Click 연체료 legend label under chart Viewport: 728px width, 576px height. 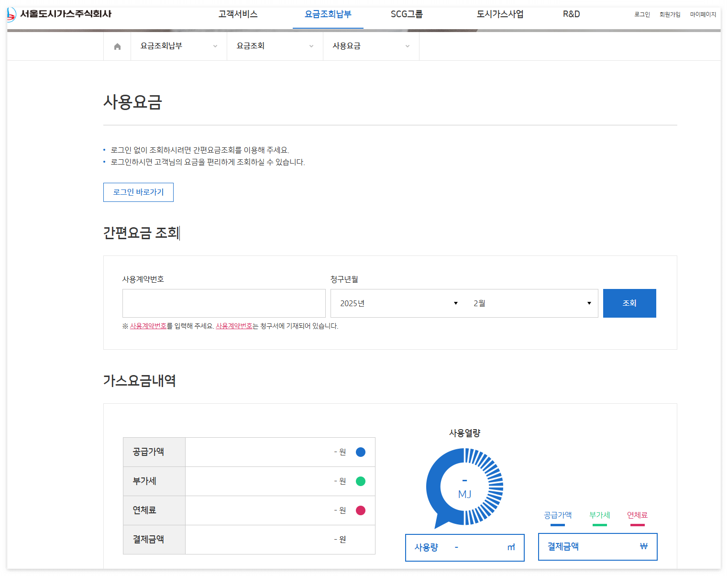coord(637,515)
